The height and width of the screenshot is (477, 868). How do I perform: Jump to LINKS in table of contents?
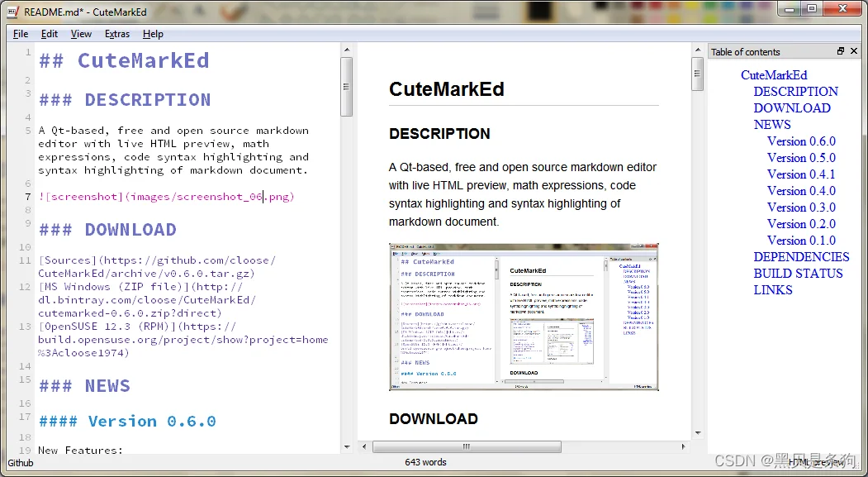tap(773, 290)
